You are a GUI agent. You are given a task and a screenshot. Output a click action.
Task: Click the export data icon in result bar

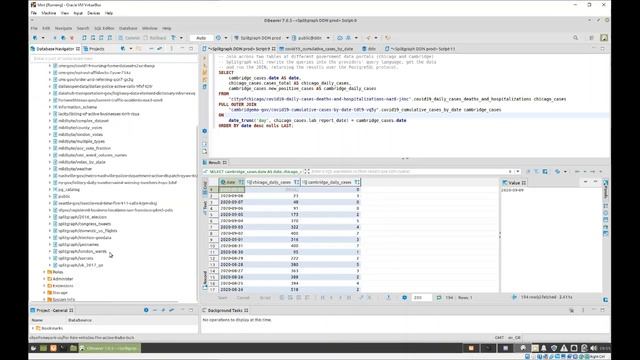[388, 298]
